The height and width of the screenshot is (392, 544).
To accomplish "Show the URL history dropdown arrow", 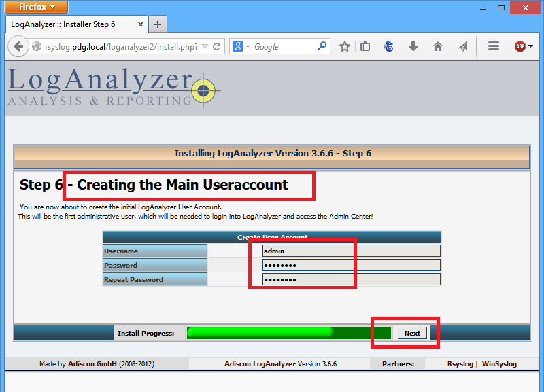I will [205, 47].
